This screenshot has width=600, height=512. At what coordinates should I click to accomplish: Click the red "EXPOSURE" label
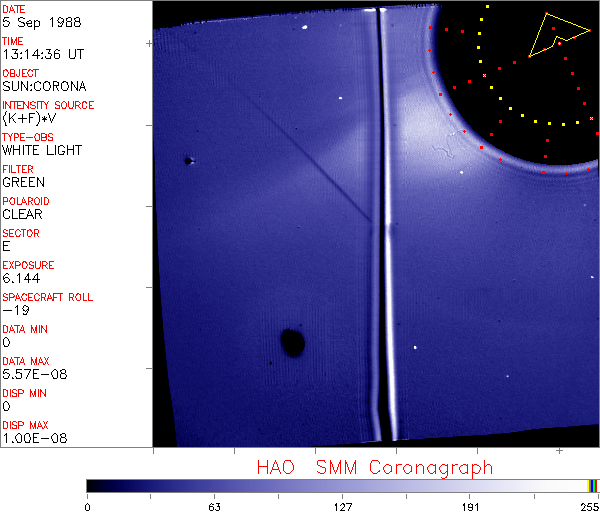28,265
